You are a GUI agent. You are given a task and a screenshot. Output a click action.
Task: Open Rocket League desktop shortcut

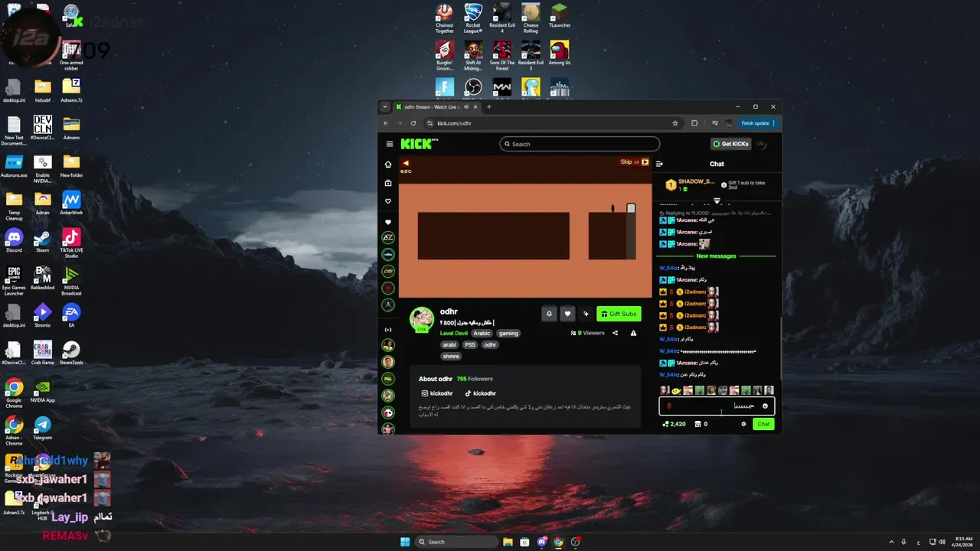tap(473, 19)
